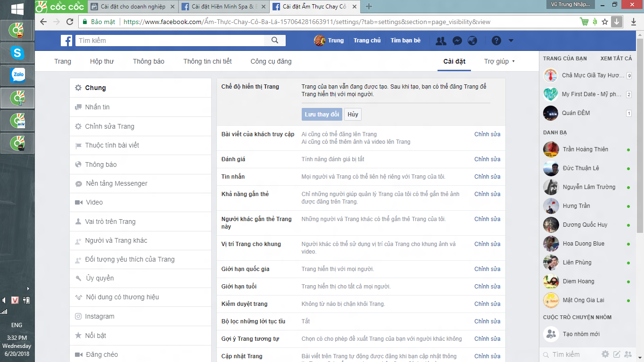This screenshot has height=362, width=644.
Task: Open chat settings gear icon in sidebar
Action: 605,354
